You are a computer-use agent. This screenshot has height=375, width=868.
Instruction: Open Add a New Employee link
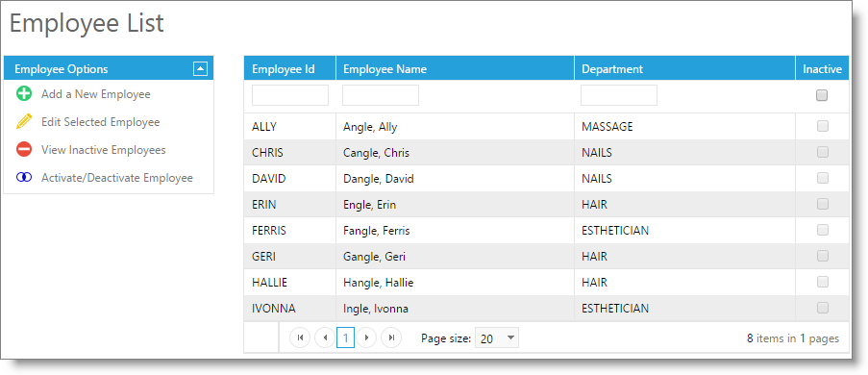[96, 94]
